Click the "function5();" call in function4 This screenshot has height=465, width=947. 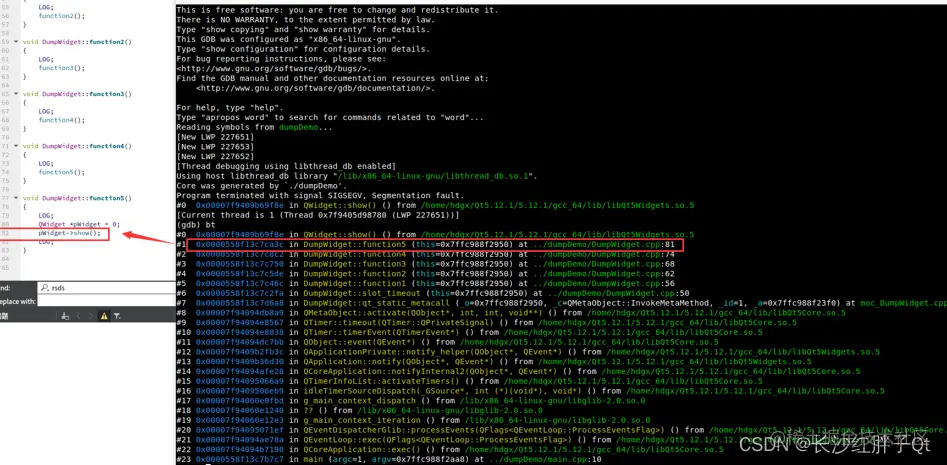coord(62,172)
